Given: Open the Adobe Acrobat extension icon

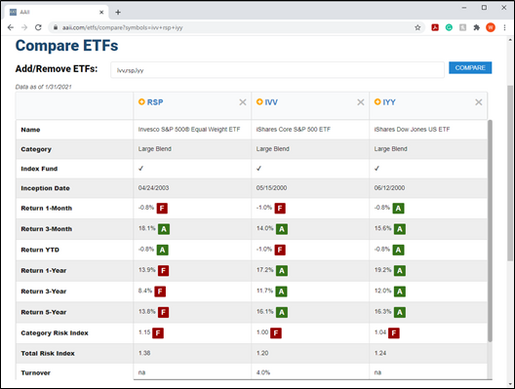Looking at the screenshot, I should click(x=435, y=27).
